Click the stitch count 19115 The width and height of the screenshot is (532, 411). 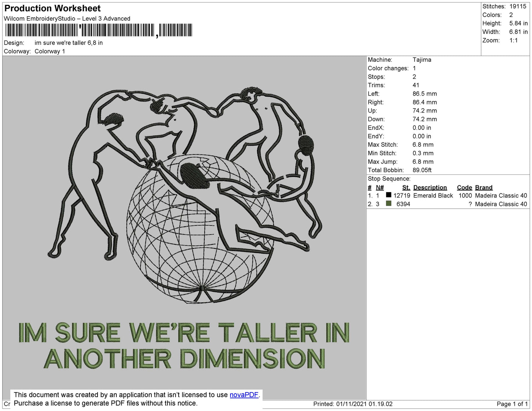[518, 6]
